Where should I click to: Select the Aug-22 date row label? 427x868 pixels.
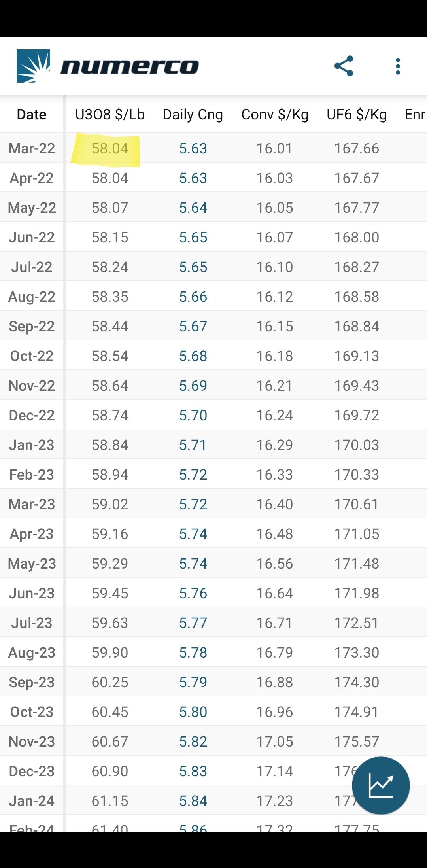32,297
